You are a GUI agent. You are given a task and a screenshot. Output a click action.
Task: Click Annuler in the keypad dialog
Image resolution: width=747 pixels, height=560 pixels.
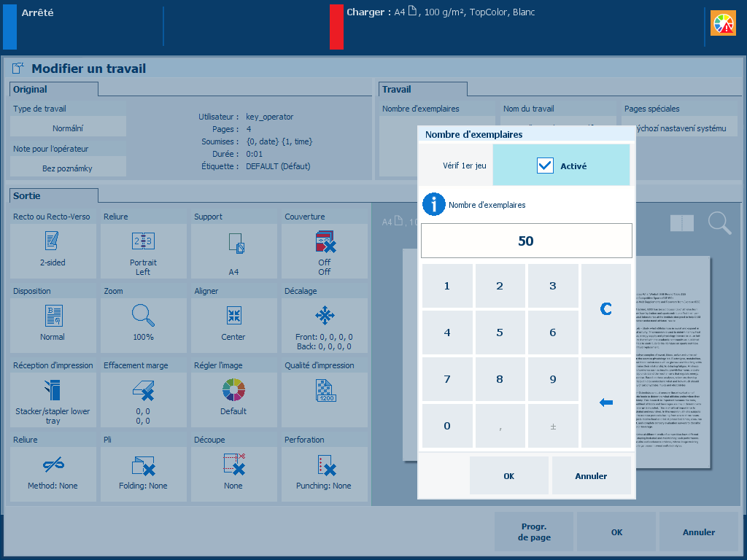591,475
